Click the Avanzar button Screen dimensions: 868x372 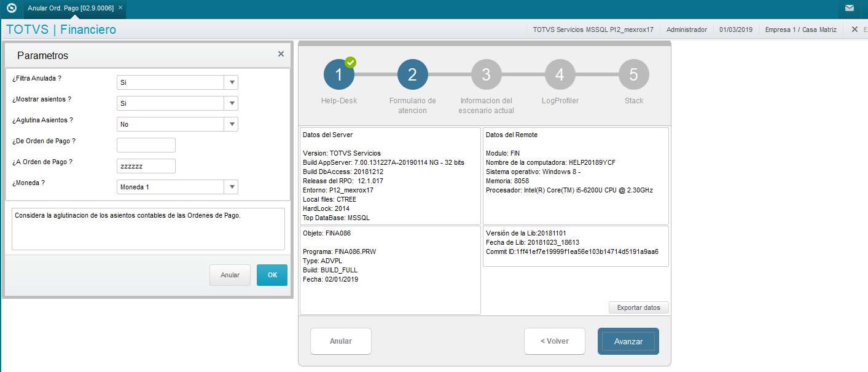tap(628, 341)
